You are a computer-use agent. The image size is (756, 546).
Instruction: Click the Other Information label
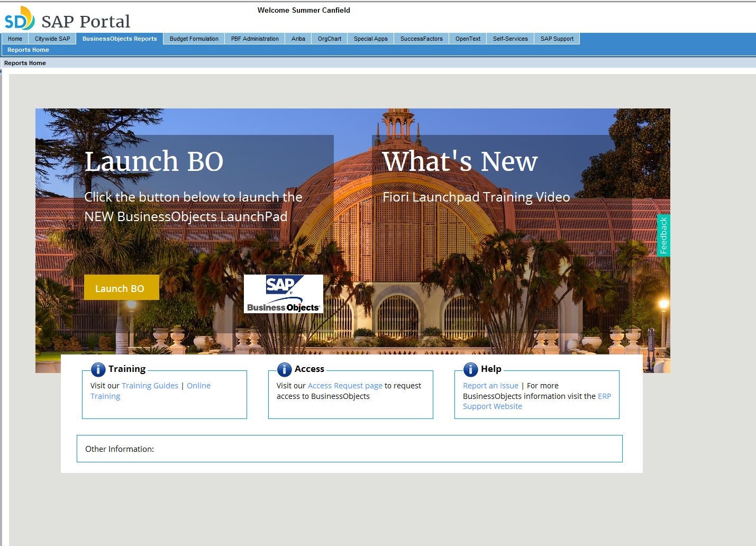120,449
